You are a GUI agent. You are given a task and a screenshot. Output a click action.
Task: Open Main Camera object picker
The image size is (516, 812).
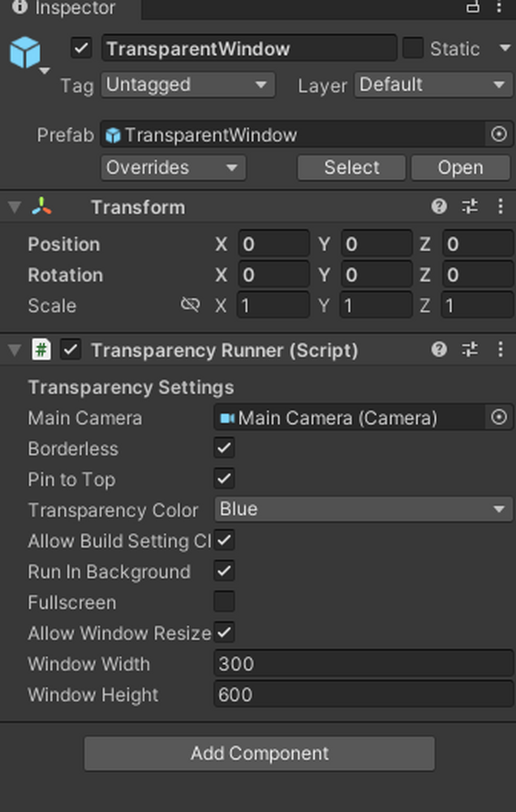pos(499,417)
